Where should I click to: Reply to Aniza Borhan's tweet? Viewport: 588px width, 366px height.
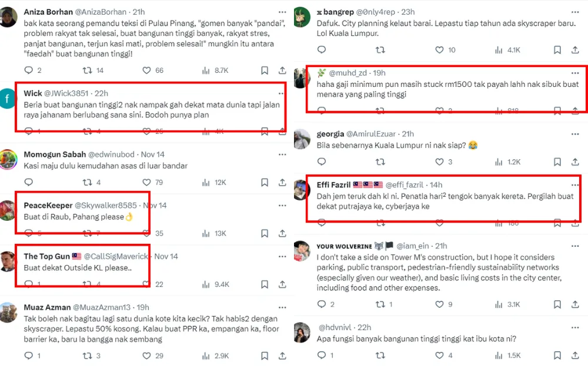[28, 70]
